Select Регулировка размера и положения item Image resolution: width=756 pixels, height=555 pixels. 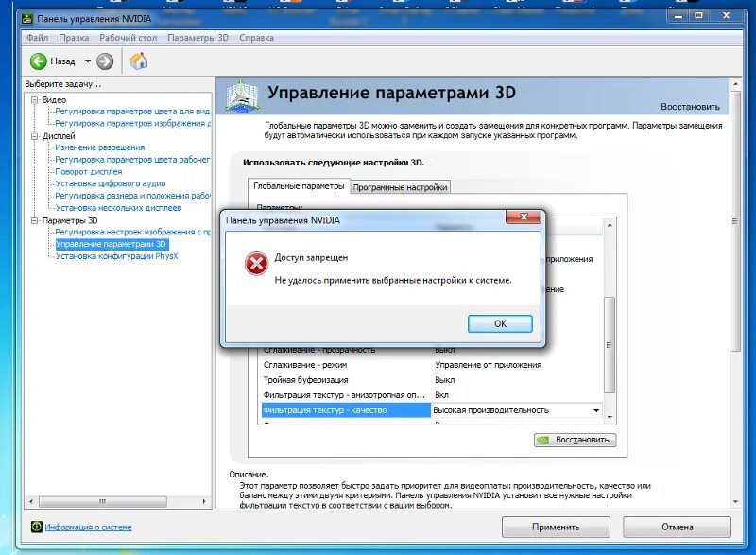[x=132, y=196]
